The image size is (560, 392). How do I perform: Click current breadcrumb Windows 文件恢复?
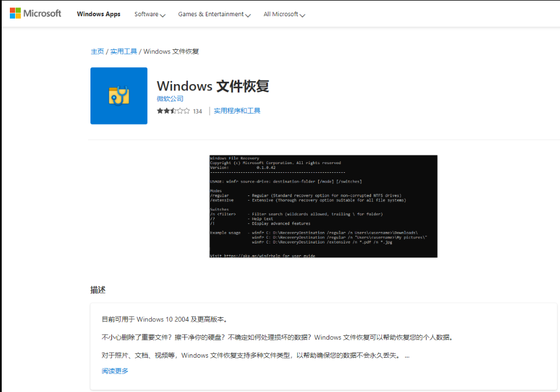point(171,52)
